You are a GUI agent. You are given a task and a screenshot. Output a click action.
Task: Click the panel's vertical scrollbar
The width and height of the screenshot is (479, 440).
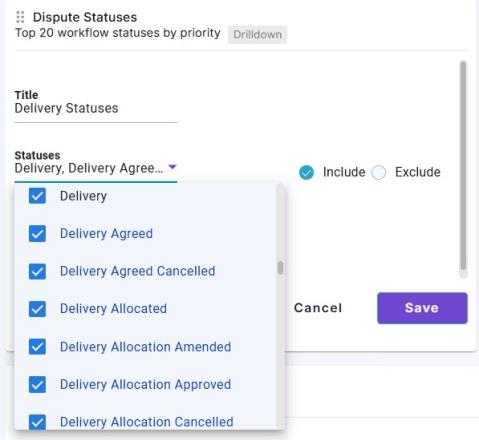point(463,166)
